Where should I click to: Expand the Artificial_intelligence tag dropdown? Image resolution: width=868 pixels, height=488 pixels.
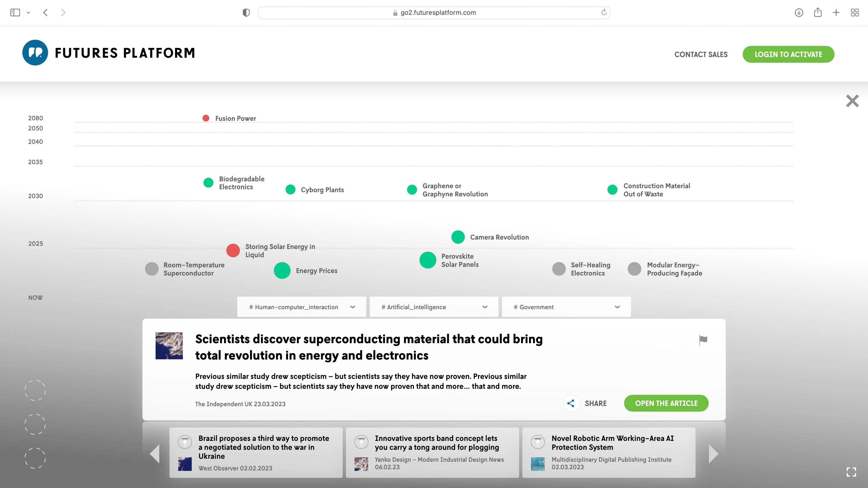point(485,307)
